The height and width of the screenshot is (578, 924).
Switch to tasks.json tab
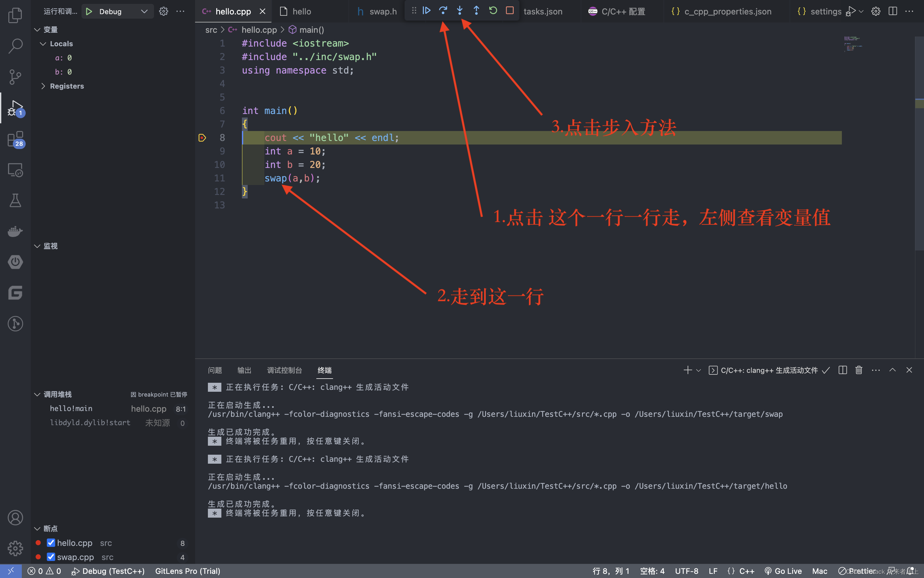click(x=543, y=12)
